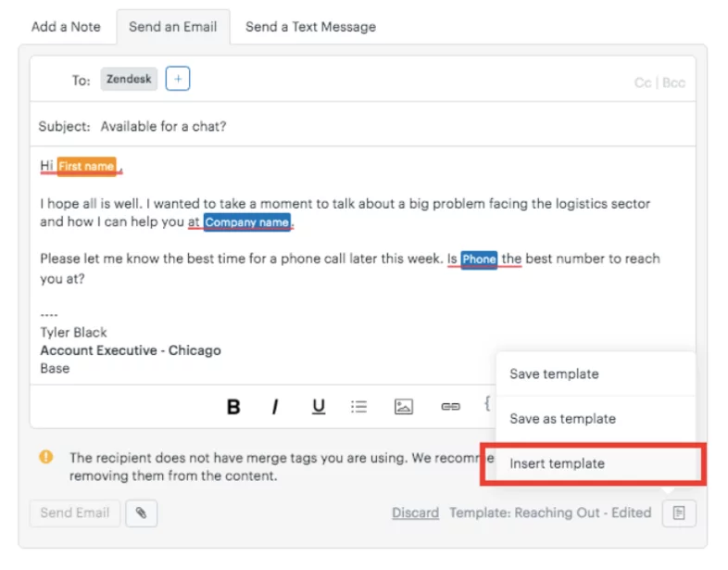Viewport: 728px width, 570px height.
Task: Apply italic formatting to text
Action: pos(275,407)
